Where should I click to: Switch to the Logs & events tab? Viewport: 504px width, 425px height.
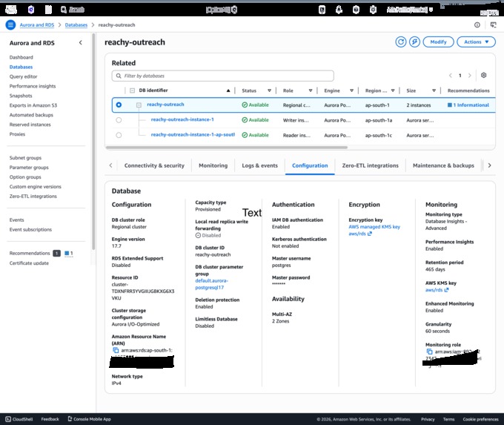[259, 165]
